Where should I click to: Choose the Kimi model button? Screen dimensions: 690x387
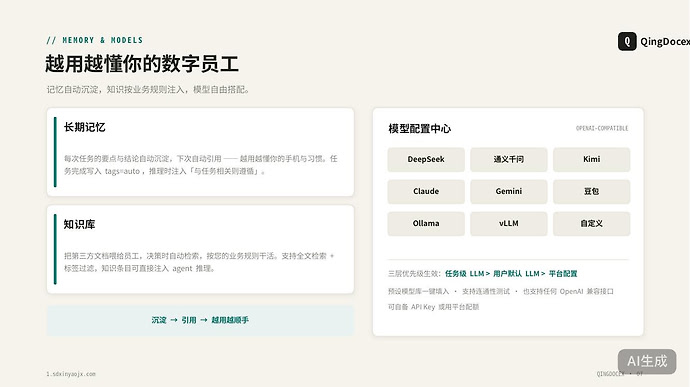[591, 159]
